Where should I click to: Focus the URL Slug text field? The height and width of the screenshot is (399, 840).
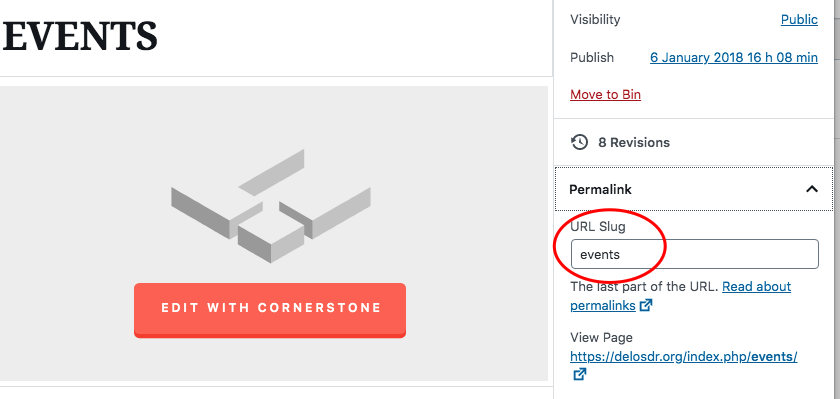pyautogui.click(x=694, y=254)
